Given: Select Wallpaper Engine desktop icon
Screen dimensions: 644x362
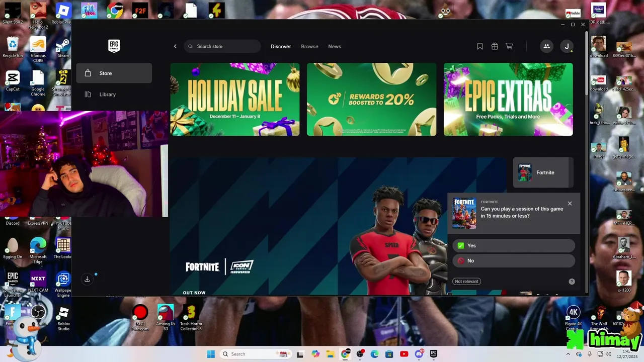Looking at the screenshot, I should 63,284.
